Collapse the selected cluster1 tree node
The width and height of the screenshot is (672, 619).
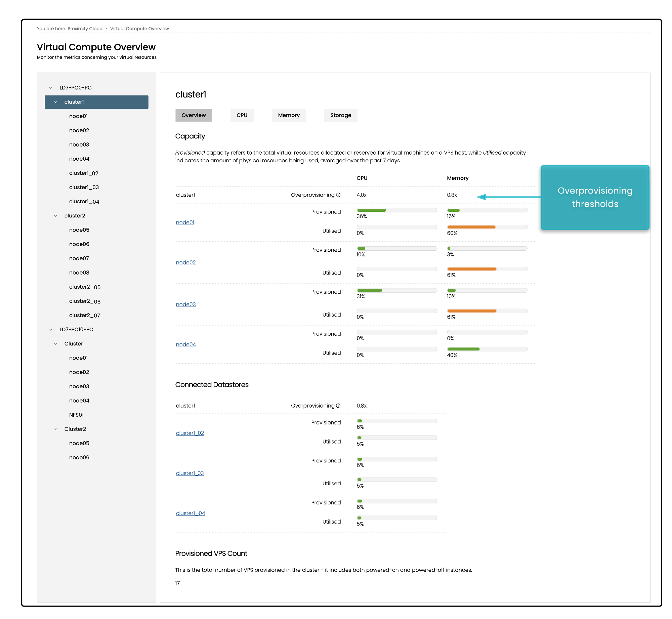[x=55, y=102]
